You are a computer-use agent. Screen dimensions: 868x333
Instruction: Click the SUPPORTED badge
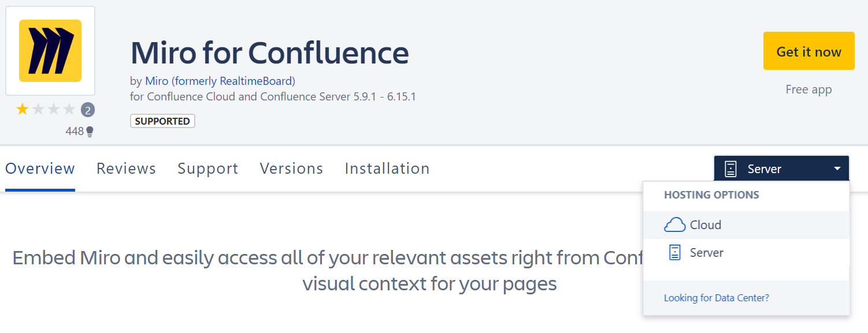162,121
